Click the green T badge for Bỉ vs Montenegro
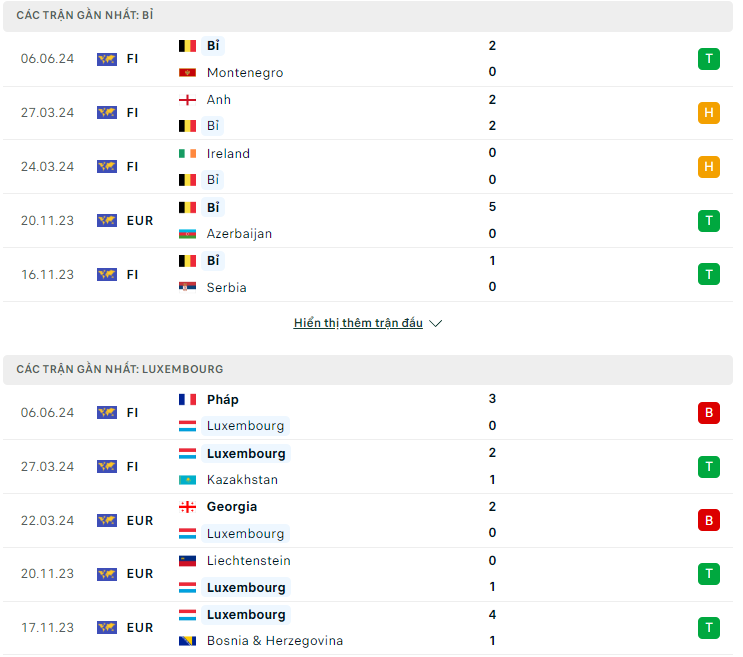 click(x=708, y=59)
